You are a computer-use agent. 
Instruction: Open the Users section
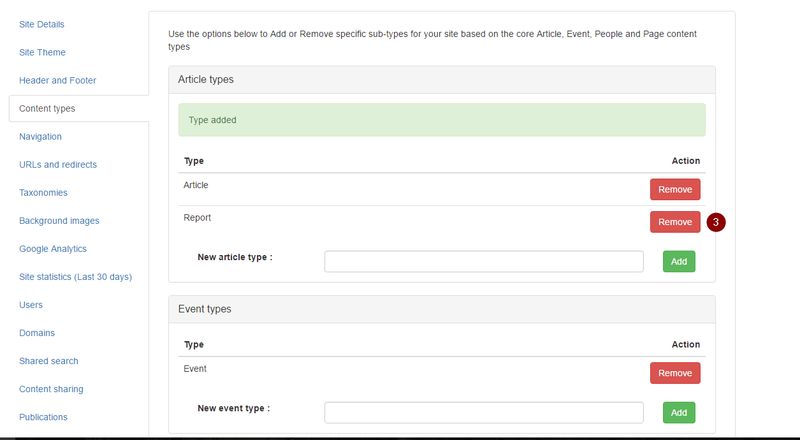(x=32, y=305)
